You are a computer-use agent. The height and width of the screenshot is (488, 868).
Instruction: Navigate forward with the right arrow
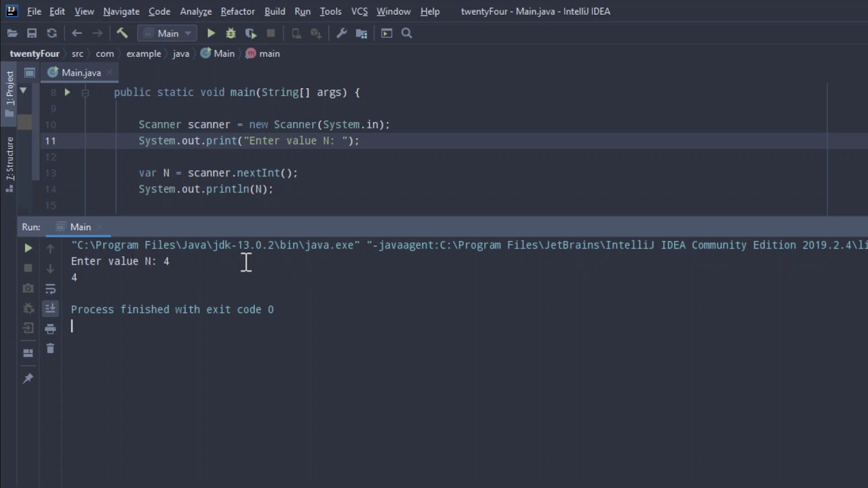(97, 33)
